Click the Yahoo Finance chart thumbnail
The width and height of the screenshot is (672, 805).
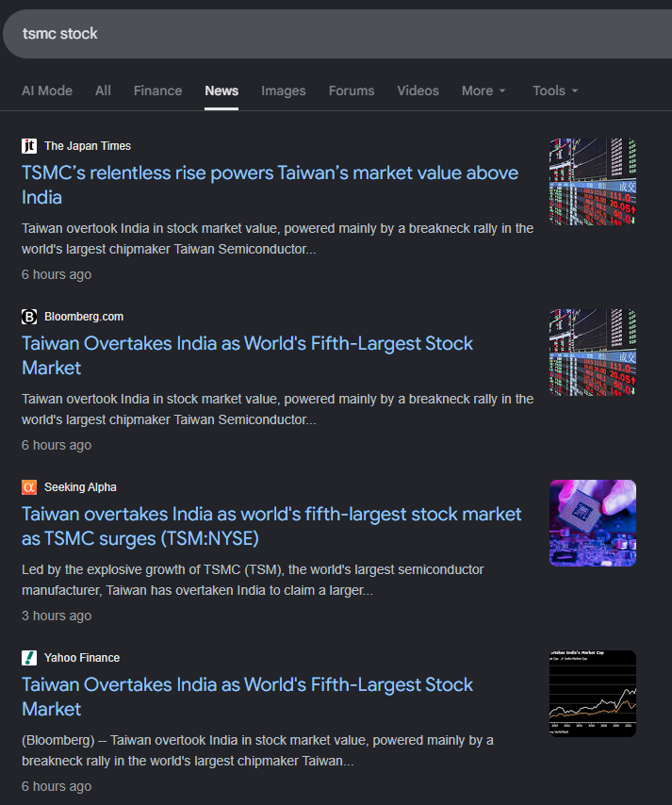[593, 694]
